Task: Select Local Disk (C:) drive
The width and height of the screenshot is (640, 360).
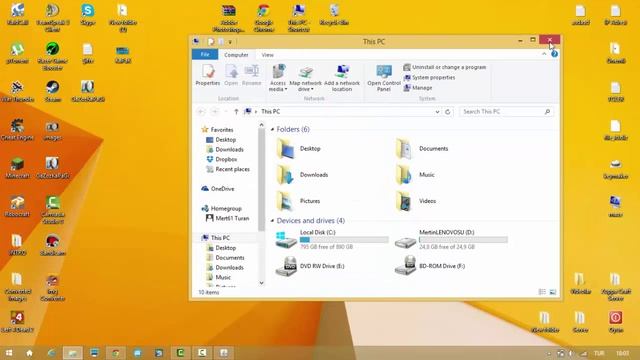Action: [332, 239]
